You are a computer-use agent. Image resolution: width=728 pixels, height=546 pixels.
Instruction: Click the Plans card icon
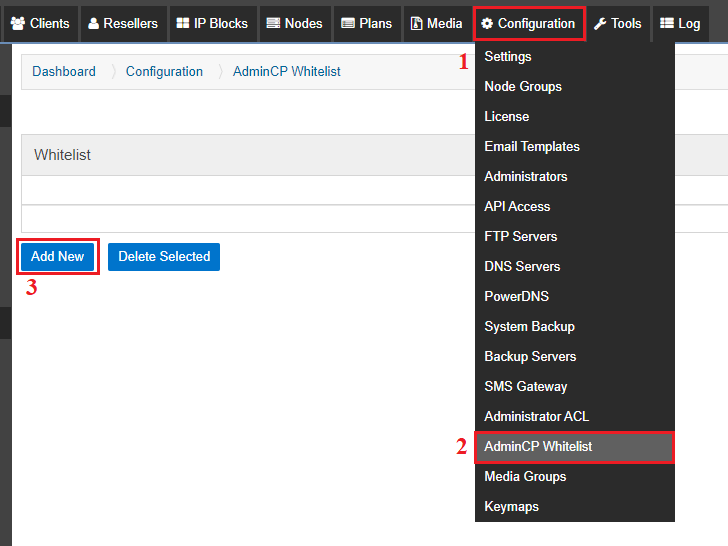[348, 23]
